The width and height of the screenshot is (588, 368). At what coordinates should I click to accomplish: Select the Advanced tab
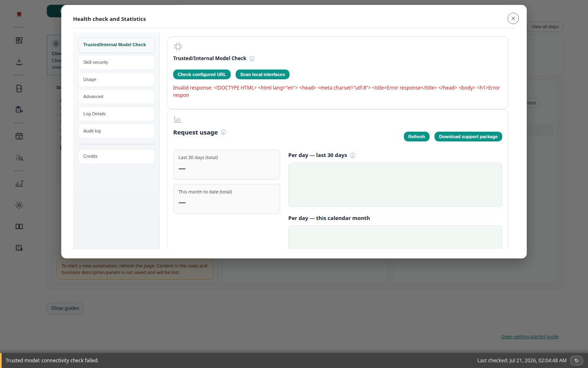pos(116,96)
